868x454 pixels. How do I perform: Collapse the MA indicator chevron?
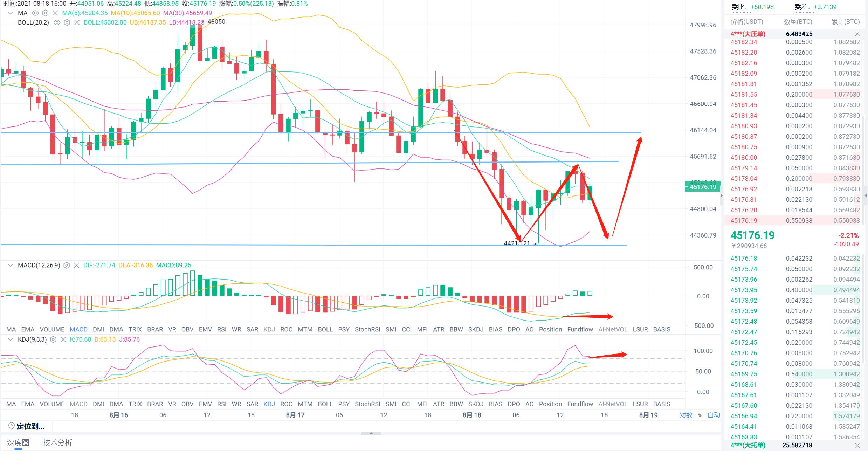[11, 13]
